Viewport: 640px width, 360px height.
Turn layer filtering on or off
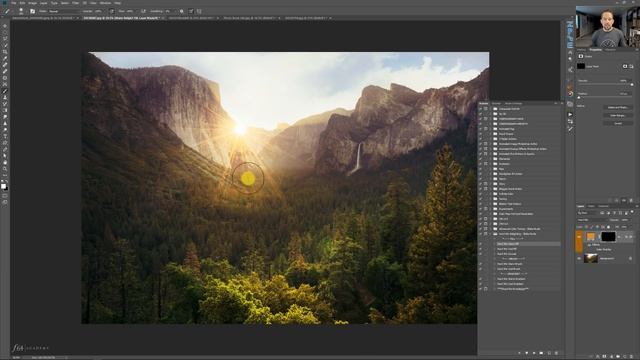click(632, 212)
